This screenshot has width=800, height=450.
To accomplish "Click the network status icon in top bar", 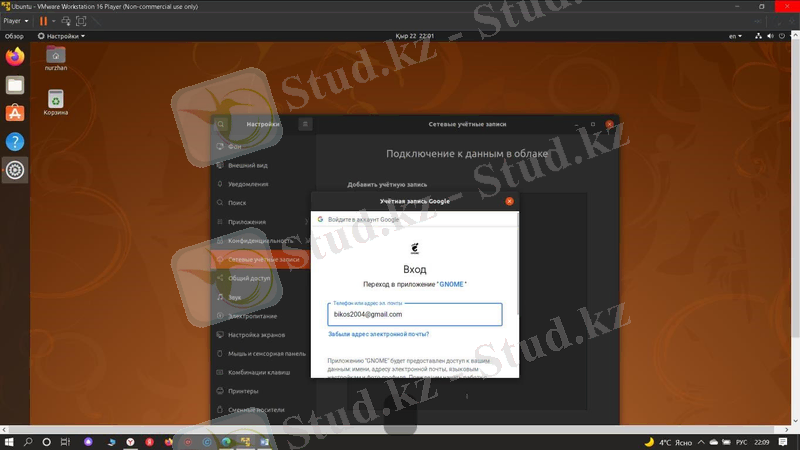I will pos(758,36).
